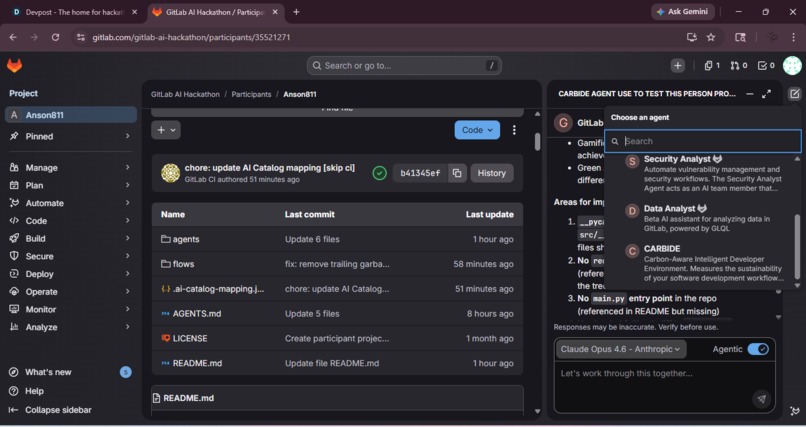Image resolution: width=806 pixels, height=427 pixels.
Task: Open the repository actions kebab menu
Action: click(514, 130)
